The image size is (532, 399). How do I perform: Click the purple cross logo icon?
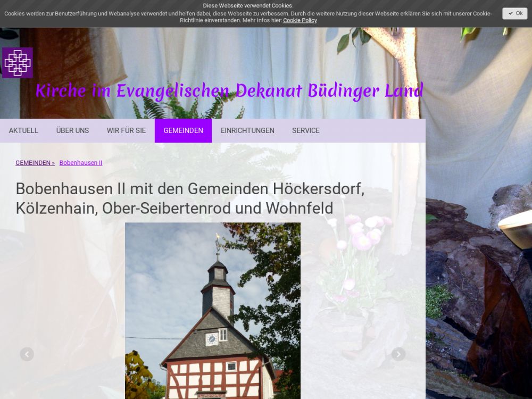[18, 63]
